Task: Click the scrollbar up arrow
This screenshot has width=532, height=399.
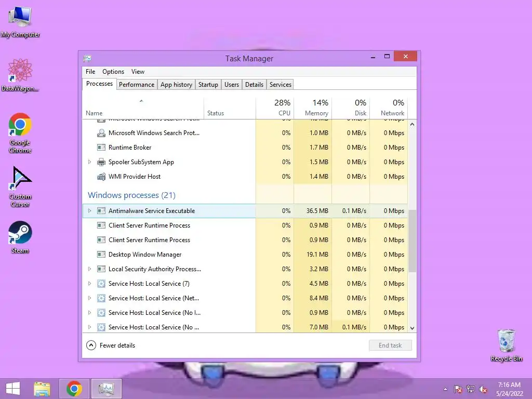Action: 412,125
